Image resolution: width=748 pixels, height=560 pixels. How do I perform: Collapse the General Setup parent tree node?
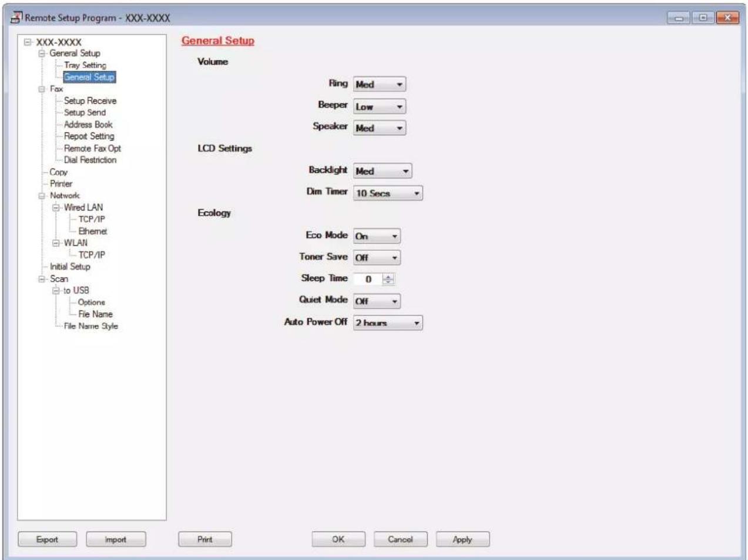tap(42, 53)
